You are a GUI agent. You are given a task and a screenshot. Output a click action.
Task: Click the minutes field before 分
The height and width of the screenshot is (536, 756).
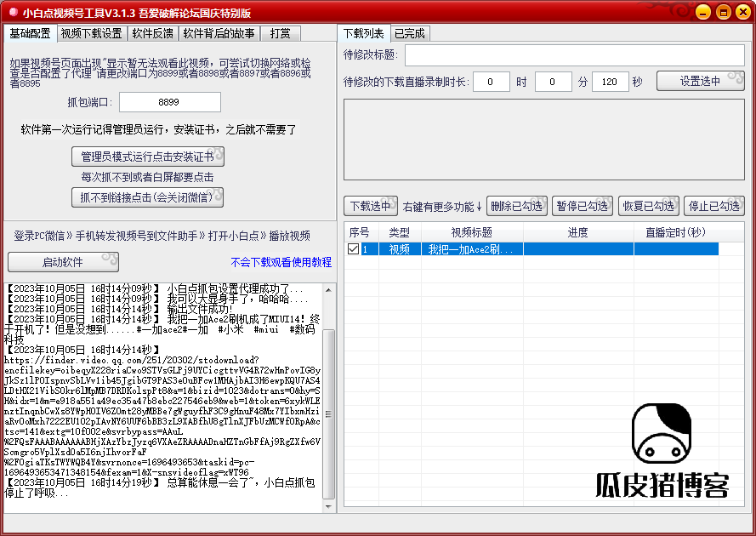click(554, 82)
